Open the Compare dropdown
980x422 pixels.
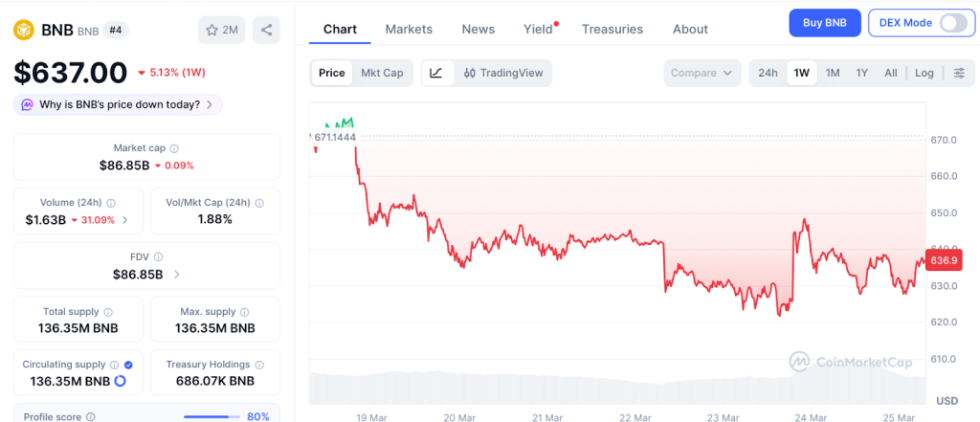click(x=702, y=73)
